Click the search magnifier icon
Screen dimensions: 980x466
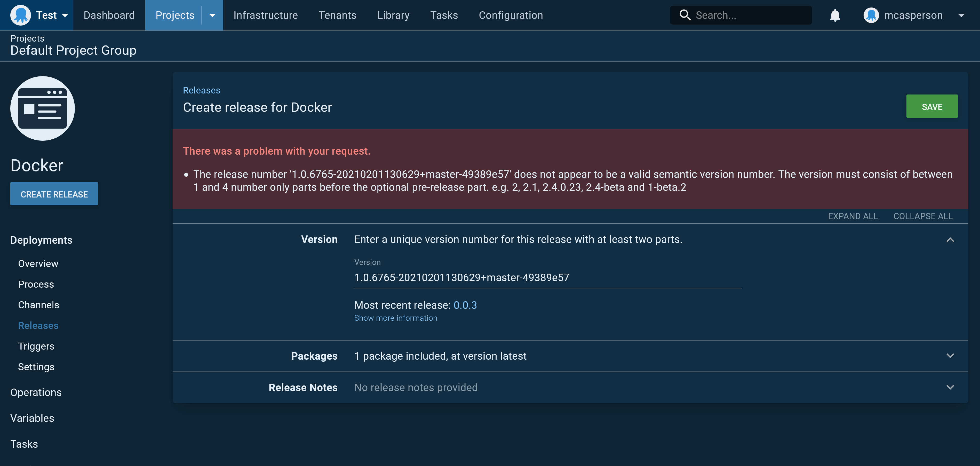point(685,15)
